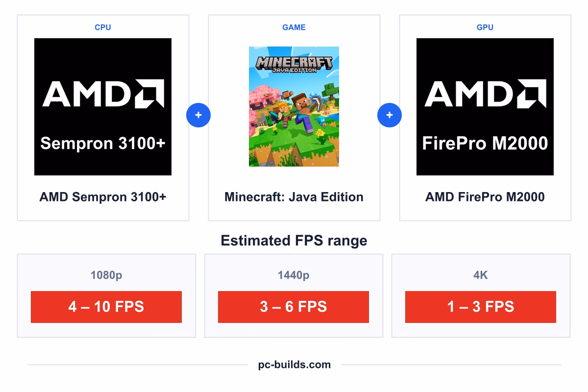This screenshot has width=588, height=392.
Task: Open the AMD FirePro M2000 title text
Action: pyautogui.click(x=485, y=197)
